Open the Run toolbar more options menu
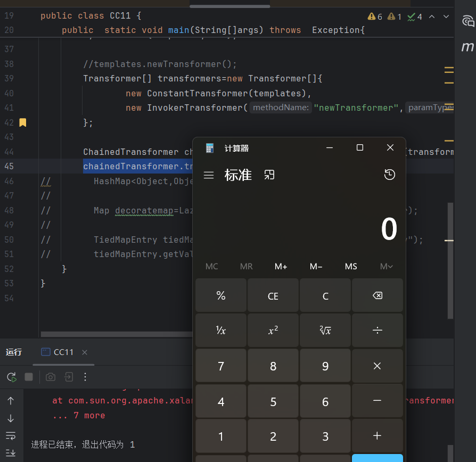 85,377
